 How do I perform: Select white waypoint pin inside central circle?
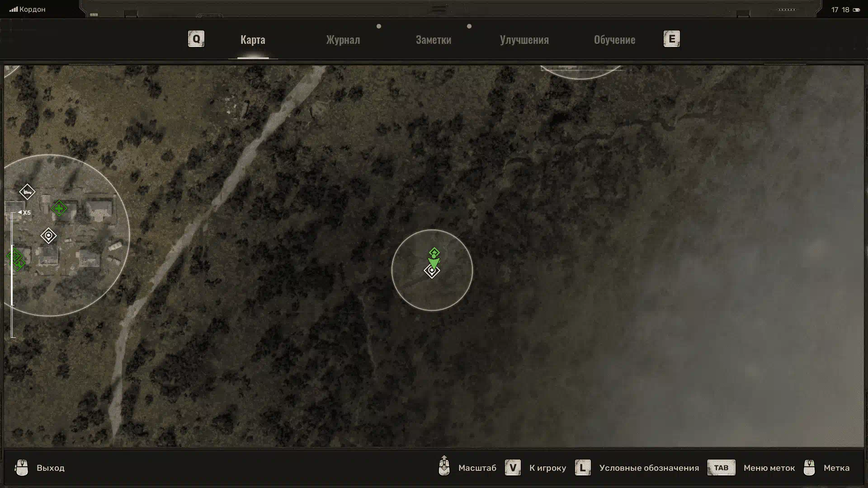tap(432, 271)
